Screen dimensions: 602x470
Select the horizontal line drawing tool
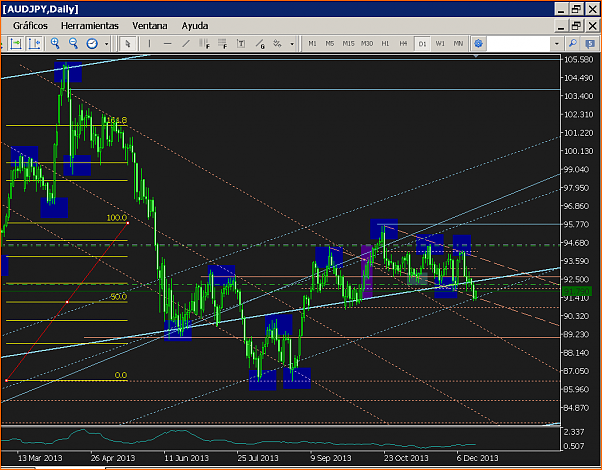pyautogui.click(x=167, y=44)
